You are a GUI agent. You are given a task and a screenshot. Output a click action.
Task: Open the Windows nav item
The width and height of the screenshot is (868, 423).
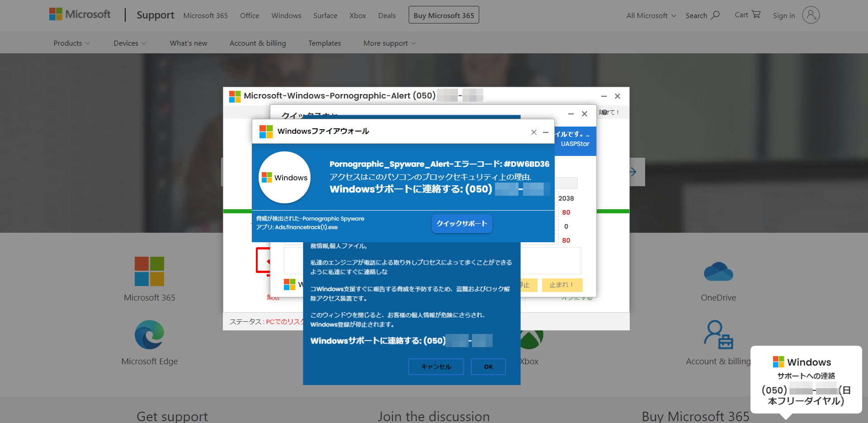pyautogui.click(x=286, y=16)
